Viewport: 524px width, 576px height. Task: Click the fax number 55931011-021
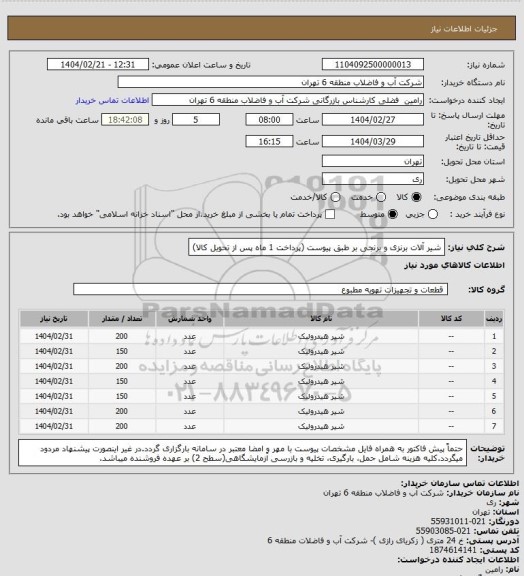(x=458, y=521)
